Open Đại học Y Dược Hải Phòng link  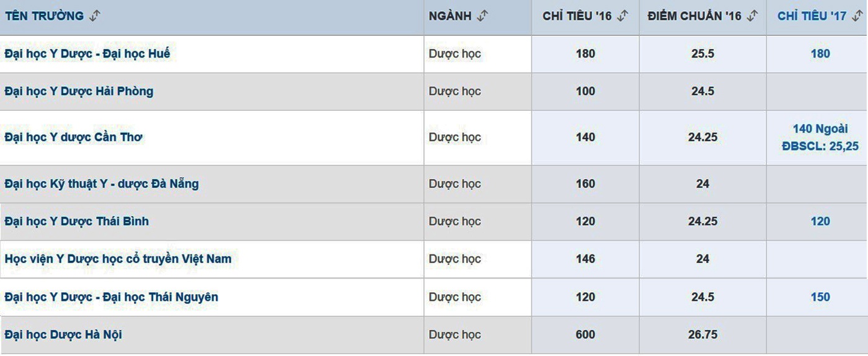pyautogui.click(x=79, y=92)
